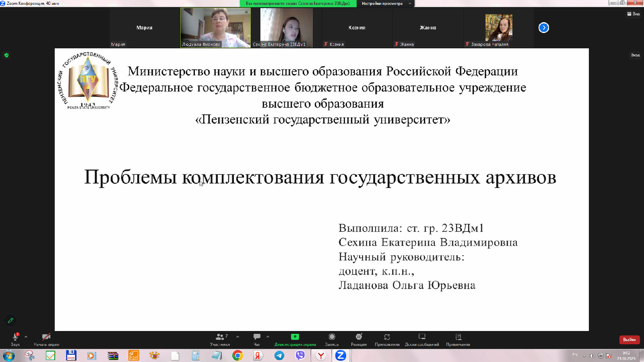This screenshot has width=644, height=362.
Task: Click the green annotation pencil button
Action: (11, 321)
